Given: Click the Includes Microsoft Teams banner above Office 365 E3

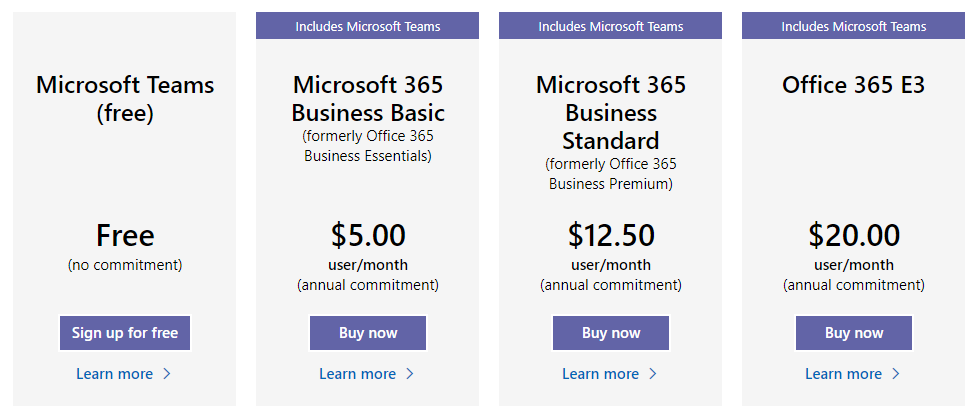Looking at the screenshot, I should pyautogui.click(x=853, y=26).
